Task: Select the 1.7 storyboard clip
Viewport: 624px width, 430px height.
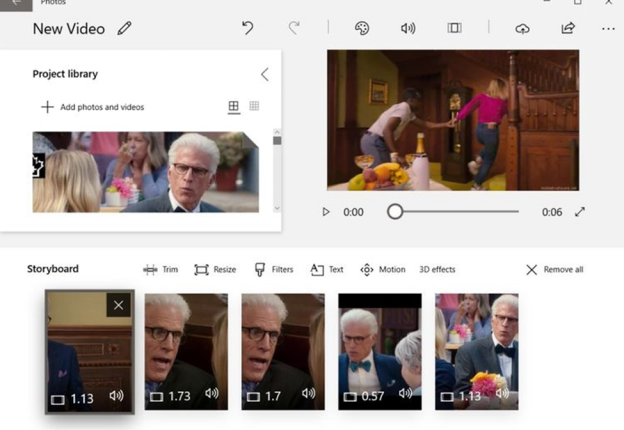Action: click(283, 352)
